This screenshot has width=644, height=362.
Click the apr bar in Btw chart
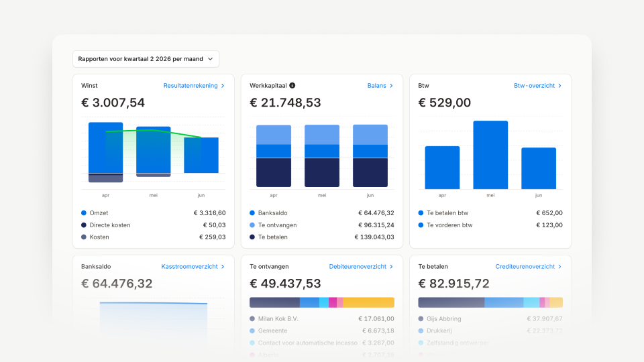442,168
